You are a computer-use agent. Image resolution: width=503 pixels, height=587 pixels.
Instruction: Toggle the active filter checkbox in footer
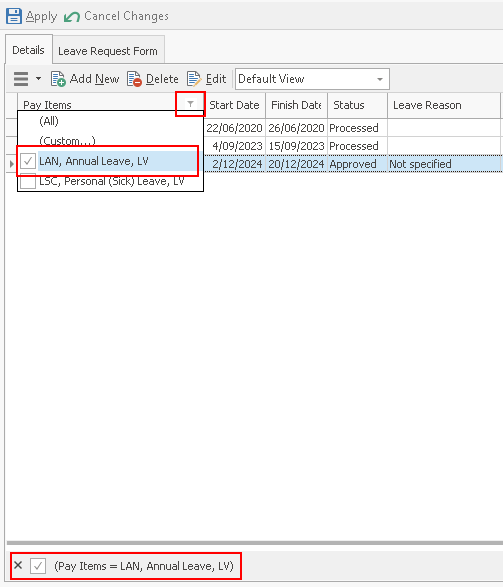(x=38, y=566)
